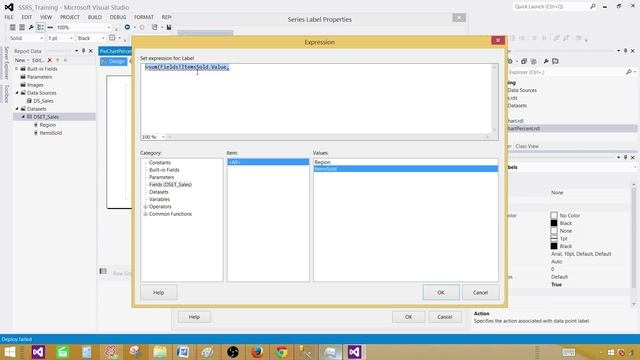The image size is (640, 360).
Task: Select Constants in the Category list
Action: point(160,162)
